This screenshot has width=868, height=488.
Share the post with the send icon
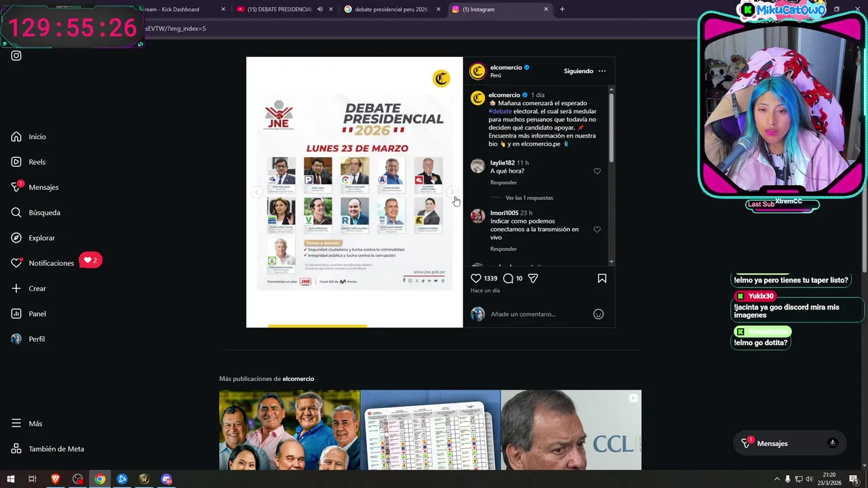pyautogui.click(x=533, y=278)
